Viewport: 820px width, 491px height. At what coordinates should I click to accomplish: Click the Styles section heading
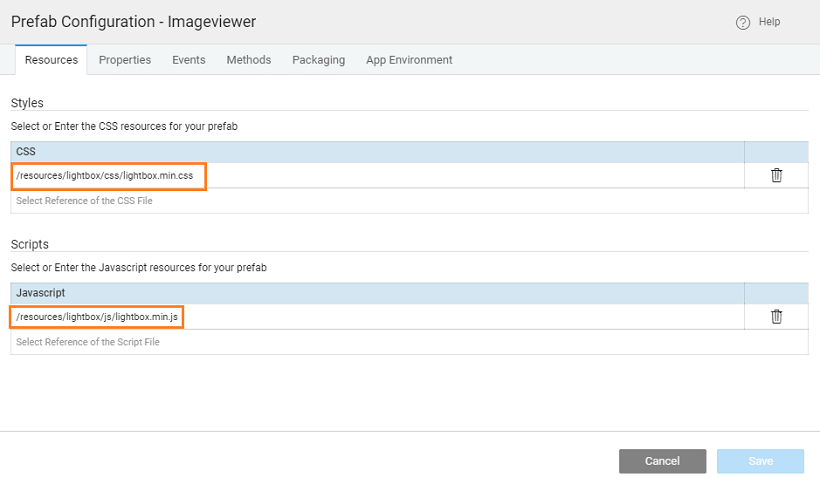[27, 103]
